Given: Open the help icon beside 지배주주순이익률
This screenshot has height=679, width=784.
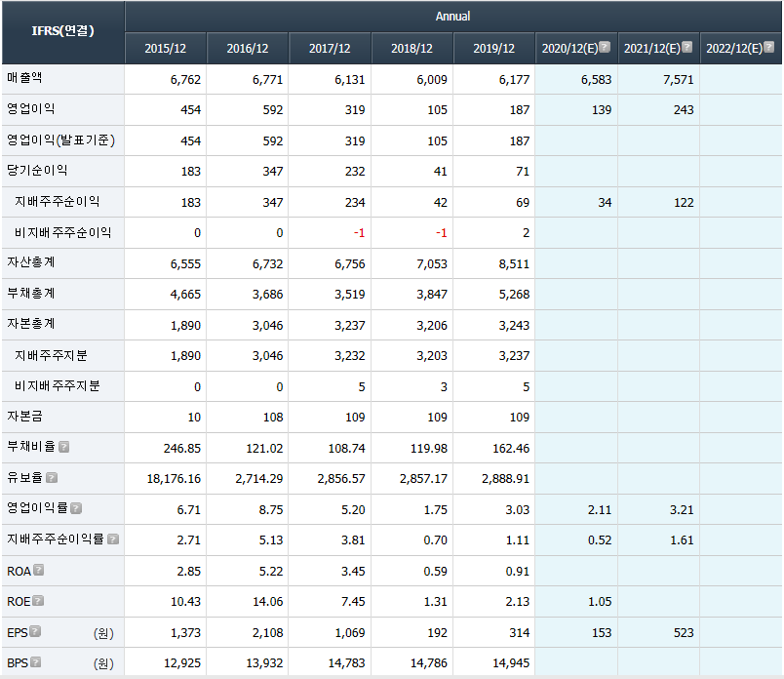Looking at the screenshot, I should click(113, 539).
